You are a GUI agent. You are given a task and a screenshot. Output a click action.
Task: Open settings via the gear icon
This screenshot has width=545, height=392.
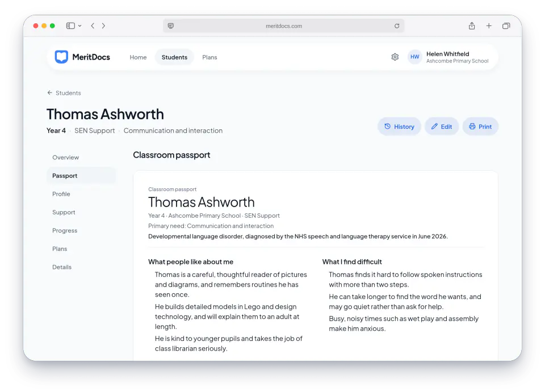(x=395, y=57)
